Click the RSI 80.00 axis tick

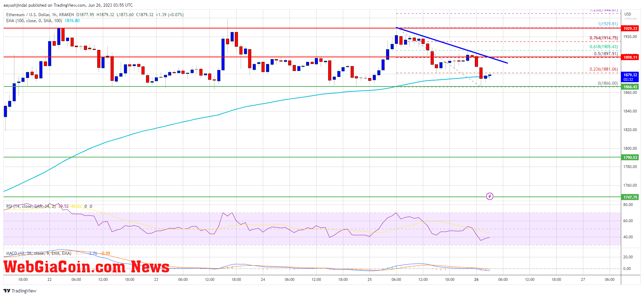628,205
